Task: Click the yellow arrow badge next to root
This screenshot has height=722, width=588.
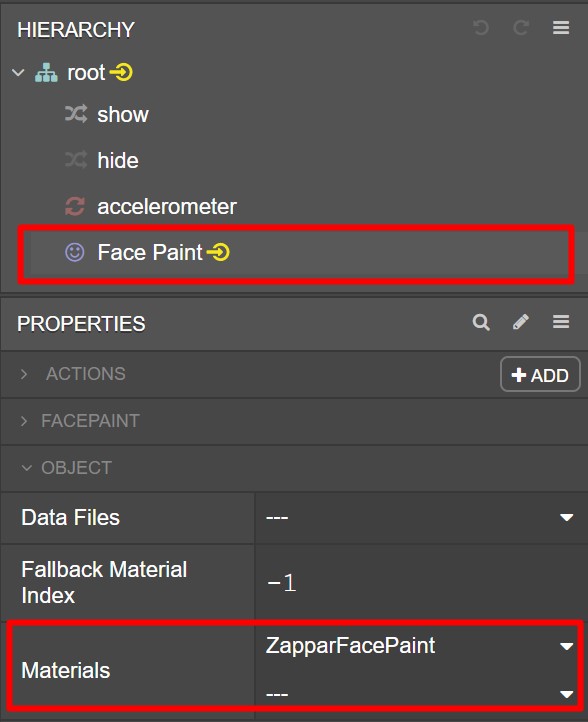Action: coord(121,72)
